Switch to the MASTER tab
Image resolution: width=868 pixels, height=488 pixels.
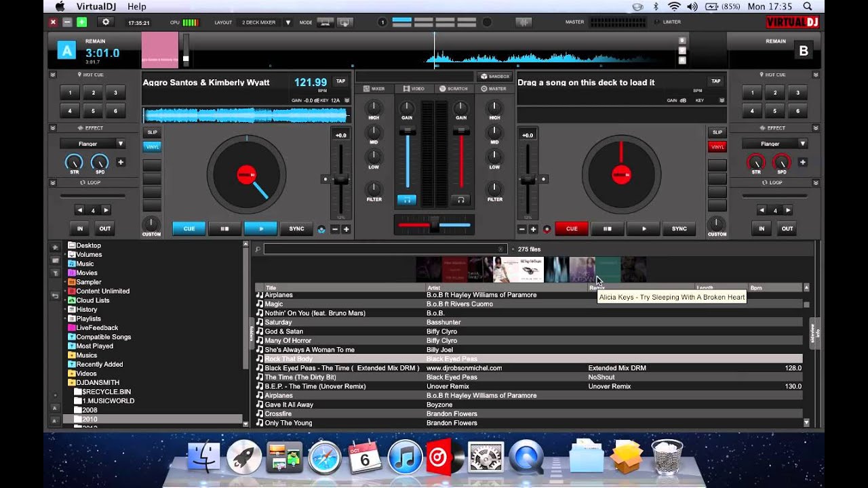point(494,89)
